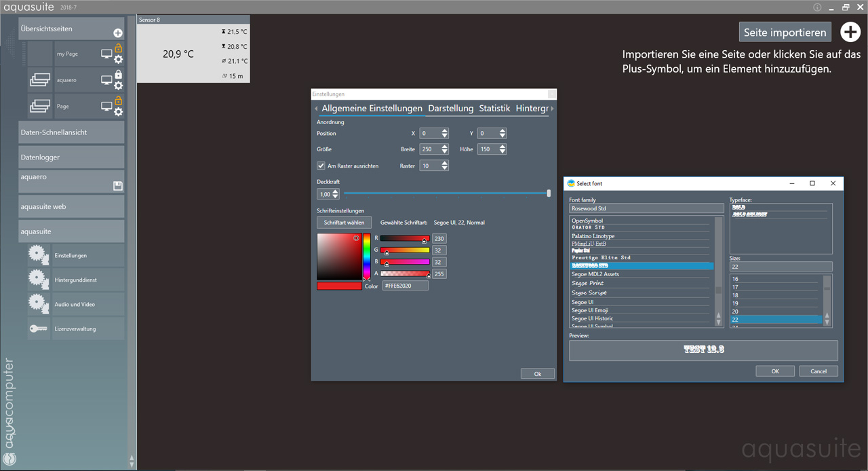
Task: Open gear settings for aquaero page
Action: tap(118, 86)
